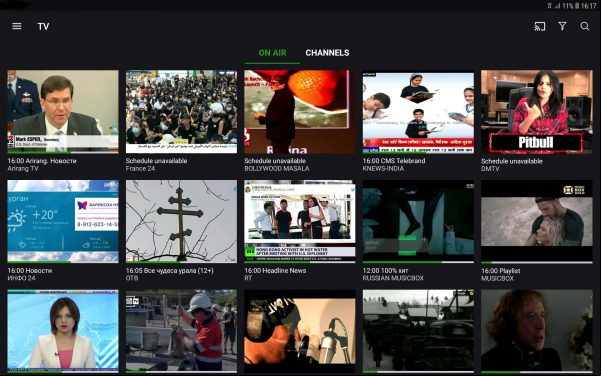Click progress bar under ИНФО 24 thumbnail
The image size is (601, 376).
[x=63, y=262]
